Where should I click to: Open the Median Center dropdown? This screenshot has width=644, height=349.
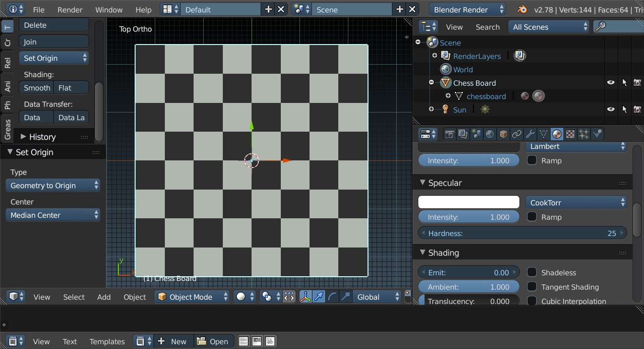[53, 215]
